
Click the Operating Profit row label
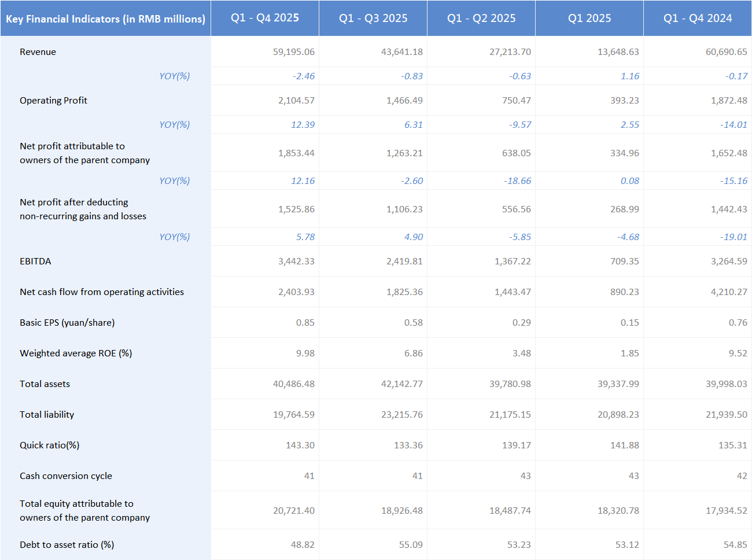point(53,101)
